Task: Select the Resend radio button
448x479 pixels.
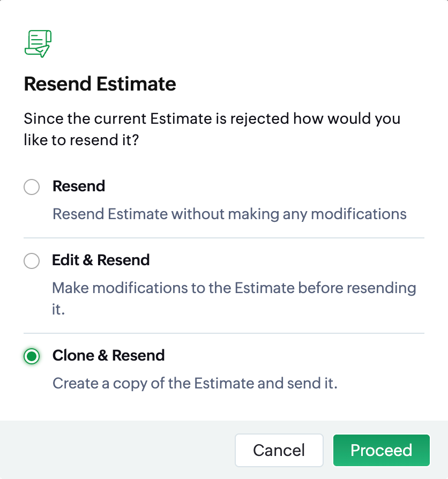Action: (x=32, y=187)
